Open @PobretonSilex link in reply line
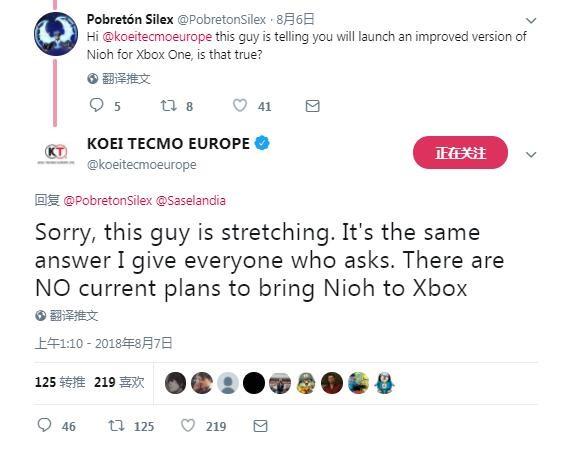 pyautogui.click(x=108, y=200)
